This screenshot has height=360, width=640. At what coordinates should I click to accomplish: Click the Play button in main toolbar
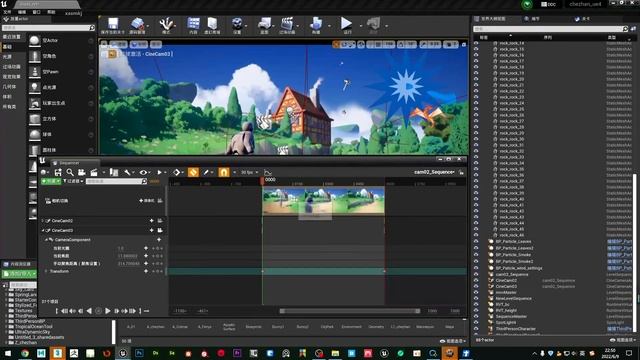(x=346, y=24)
